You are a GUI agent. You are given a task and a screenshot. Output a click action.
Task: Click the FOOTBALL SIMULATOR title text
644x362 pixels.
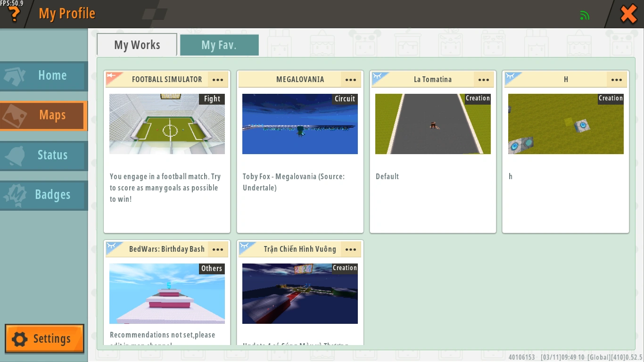167,80
